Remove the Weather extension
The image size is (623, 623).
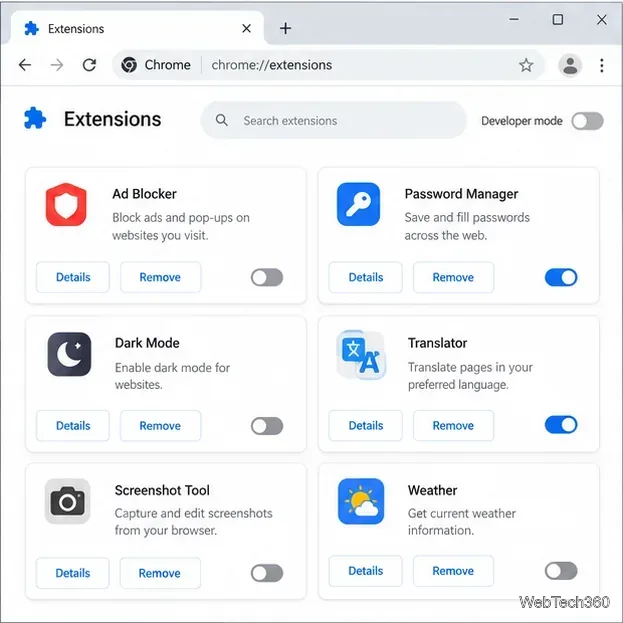coord(453,571)
